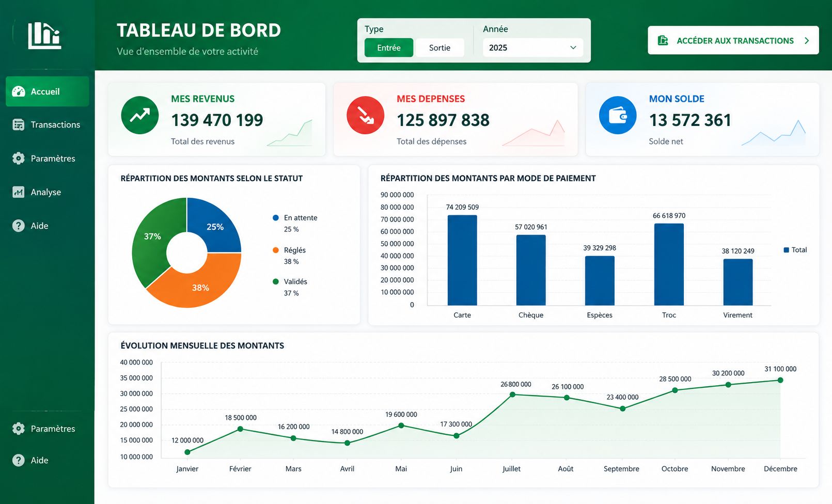Click the 37% green donut slice

pyautogui.click(x=152, y=237)
